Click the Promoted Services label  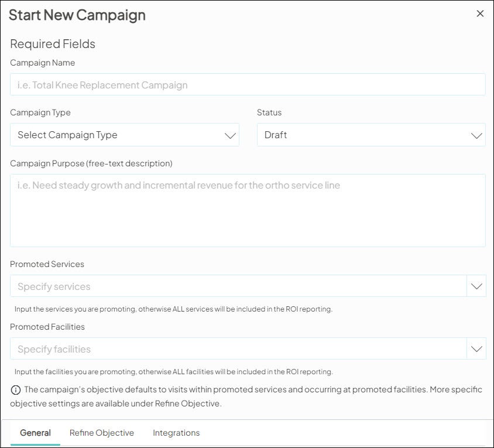(47, 264)
